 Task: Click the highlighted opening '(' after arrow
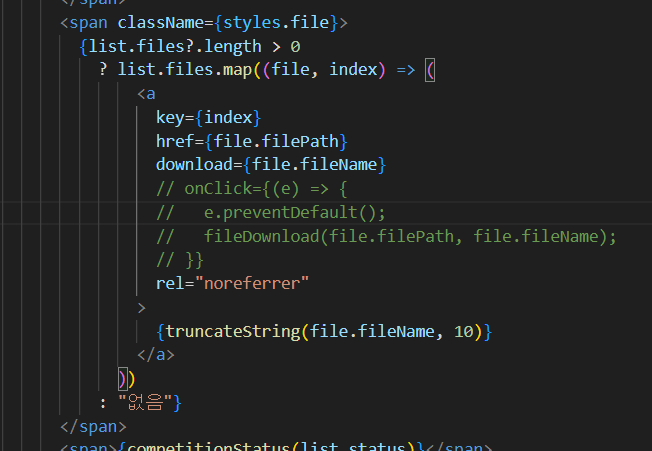click(x=430, y=70)
